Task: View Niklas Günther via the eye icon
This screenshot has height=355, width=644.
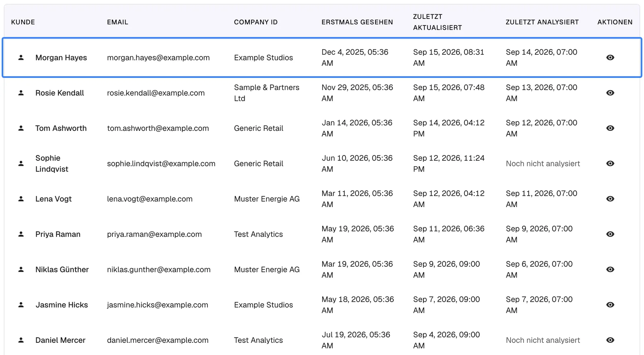Action: pyautogui.click(x=610, y=270)
